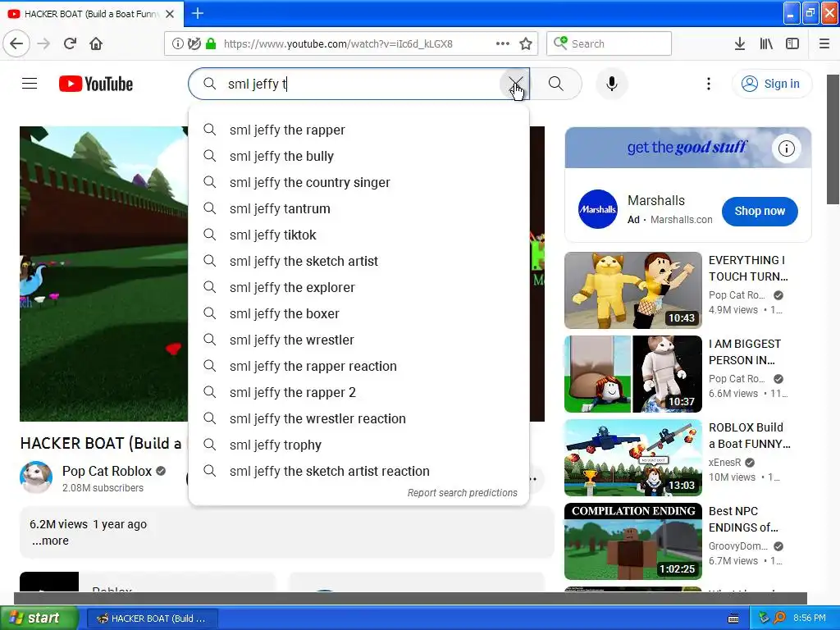The image size is (840, 630).
Task: Go to the browser Home page
Action: tap(96, 43)
